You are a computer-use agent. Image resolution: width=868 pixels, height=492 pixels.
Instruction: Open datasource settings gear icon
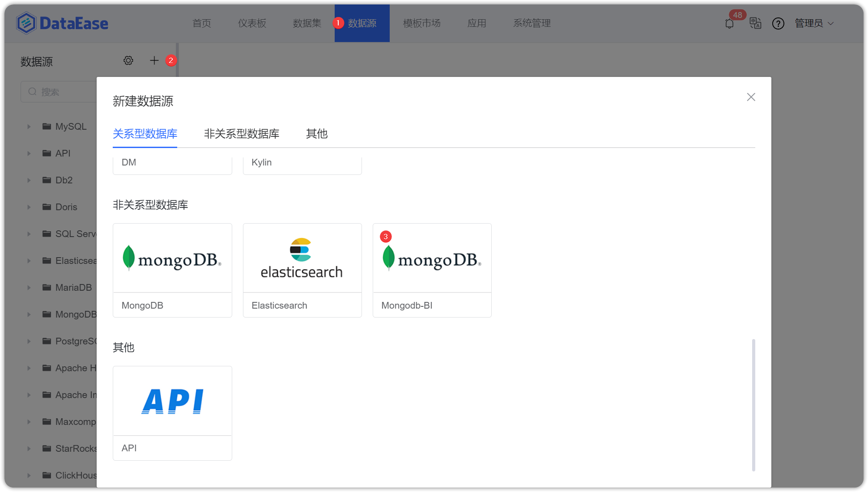coord(128,60)
